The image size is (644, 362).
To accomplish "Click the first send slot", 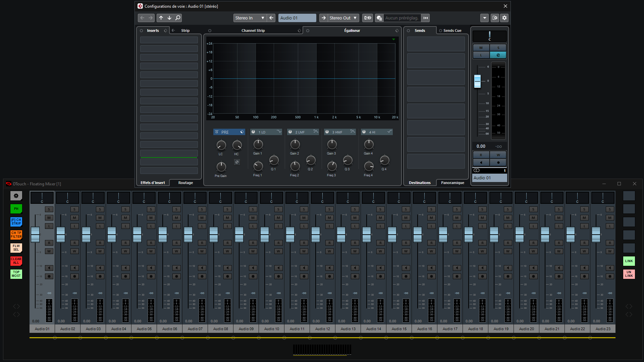I will point(436,44).
